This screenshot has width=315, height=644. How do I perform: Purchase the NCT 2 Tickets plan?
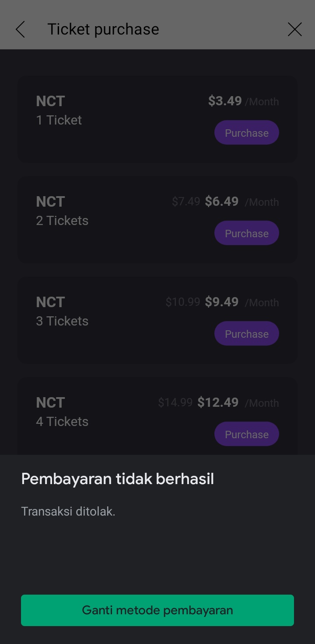pos(246,233)
